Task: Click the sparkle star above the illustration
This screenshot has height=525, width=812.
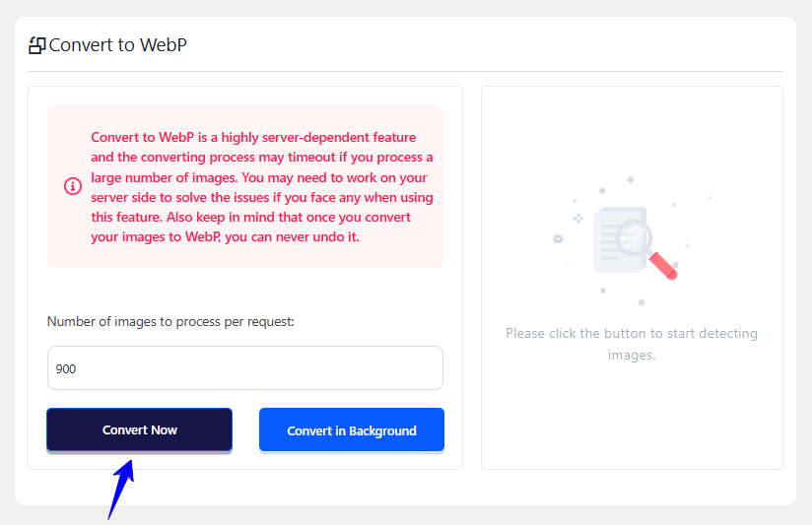Action: (x=630, y=179)
